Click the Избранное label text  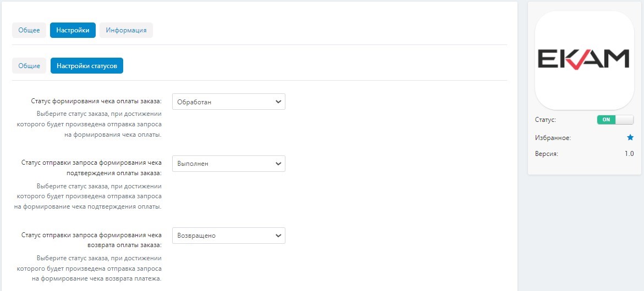[553, 138]
